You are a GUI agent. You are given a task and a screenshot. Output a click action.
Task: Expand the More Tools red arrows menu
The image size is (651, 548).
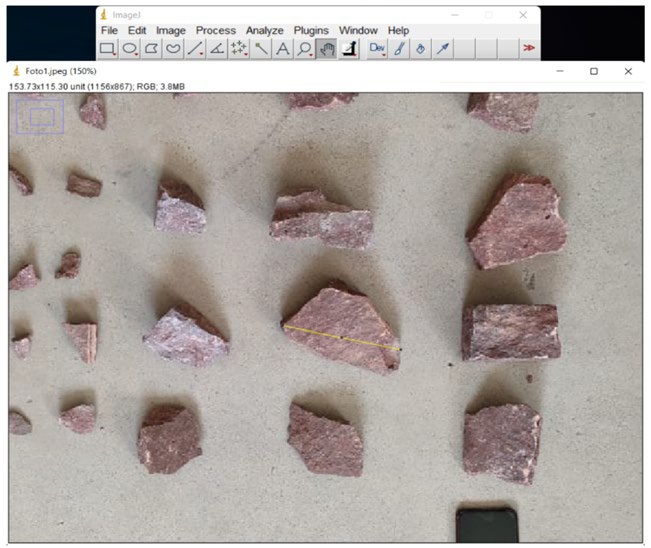pyautogui.click(x=527, y=48)
